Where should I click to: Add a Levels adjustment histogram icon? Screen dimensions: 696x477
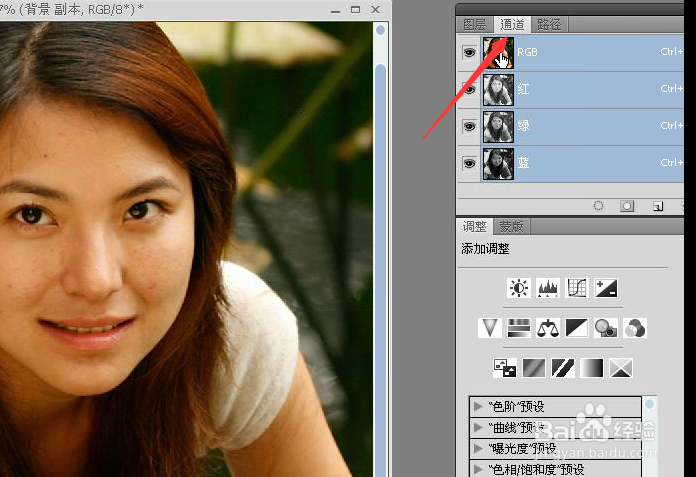coord(548,288)
